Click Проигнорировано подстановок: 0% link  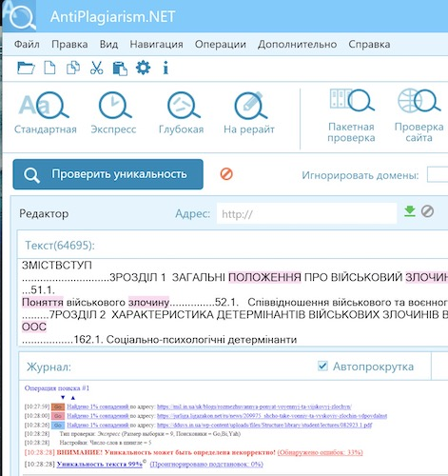coord(206,464)
